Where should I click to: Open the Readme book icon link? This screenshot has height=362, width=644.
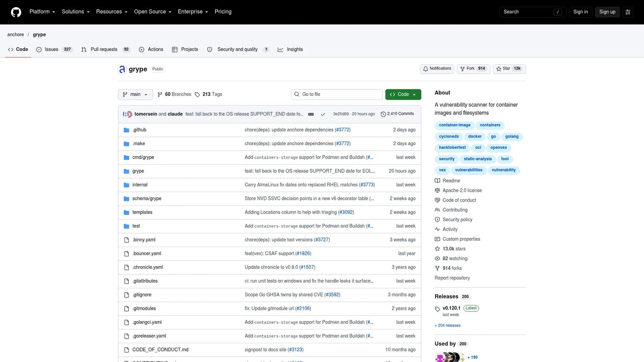437,181
